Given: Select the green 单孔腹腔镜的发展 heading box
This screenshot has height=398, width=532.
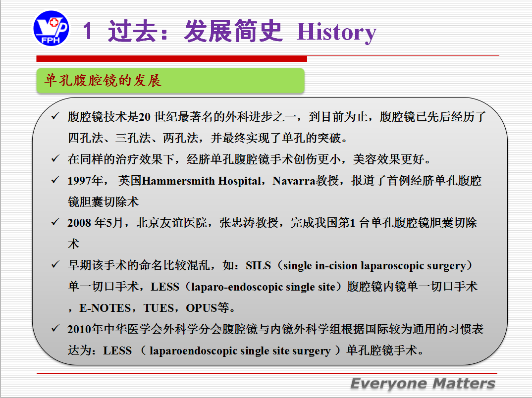Looking at the screenshot, I should 170,81.
